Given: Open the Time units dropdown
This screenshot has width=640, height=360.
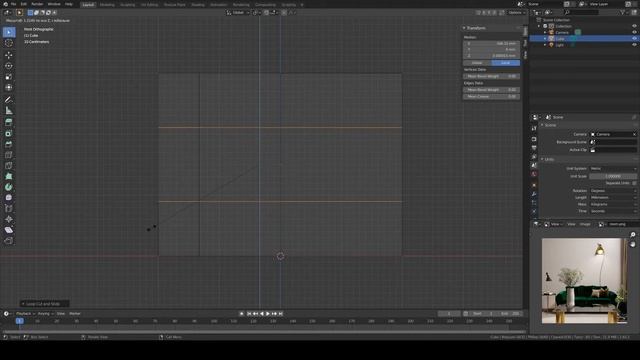Looking at the screenshot, I should 613,211.
